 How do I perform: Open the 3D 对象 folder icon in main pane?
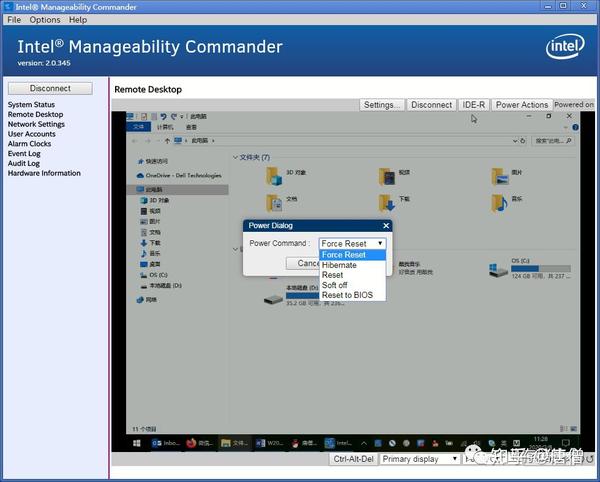click(x=274, y=176)
